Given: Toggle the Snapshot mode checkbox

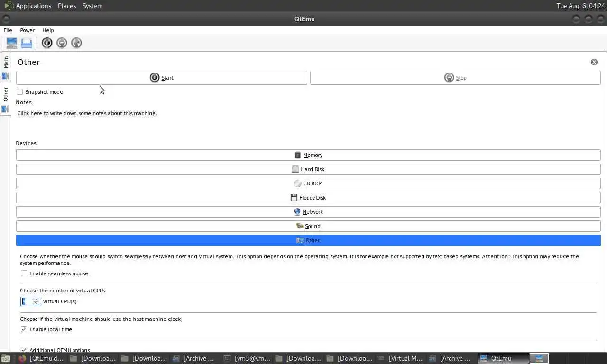Looking at the screenshot, I should (20, 92).
